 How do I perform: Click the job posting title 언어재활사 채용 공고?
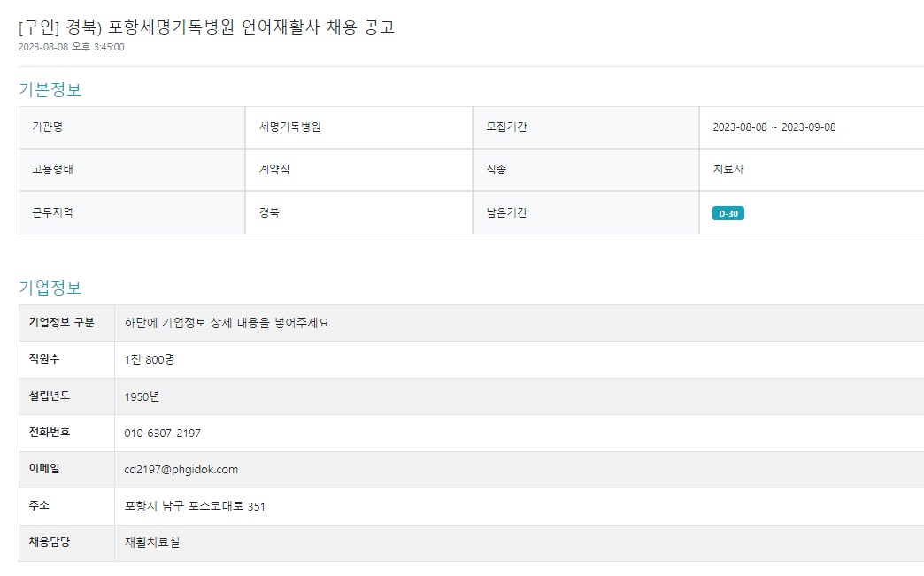(206, 27)
